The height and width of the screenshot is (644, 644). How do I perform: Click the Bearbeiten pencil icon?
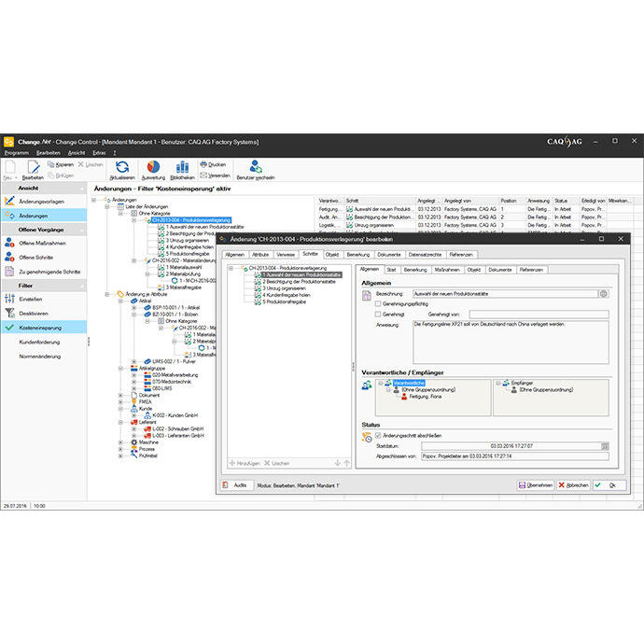coord(34,167)
